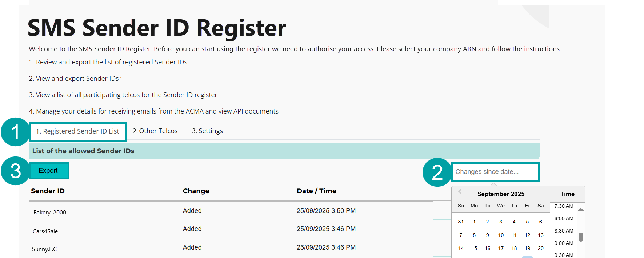Click the Export button

49,170
